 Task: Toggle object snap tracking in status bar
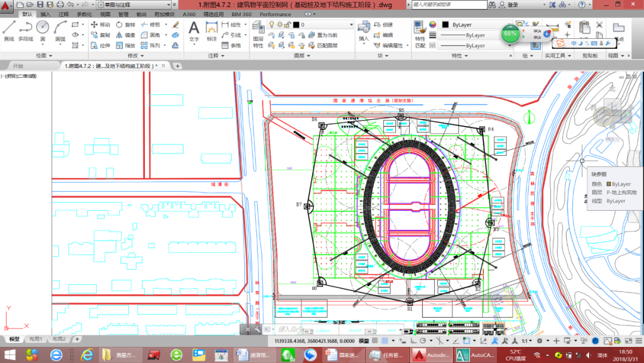tap(456, 340)
